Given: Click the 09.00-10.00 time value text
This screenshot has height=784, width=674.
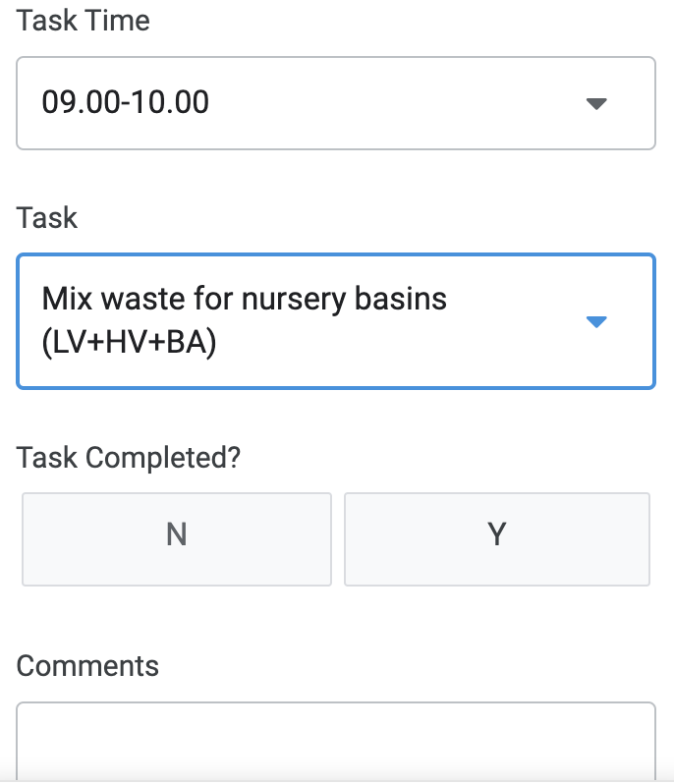Looking at the screenshot, I should [x=125, y=102].
